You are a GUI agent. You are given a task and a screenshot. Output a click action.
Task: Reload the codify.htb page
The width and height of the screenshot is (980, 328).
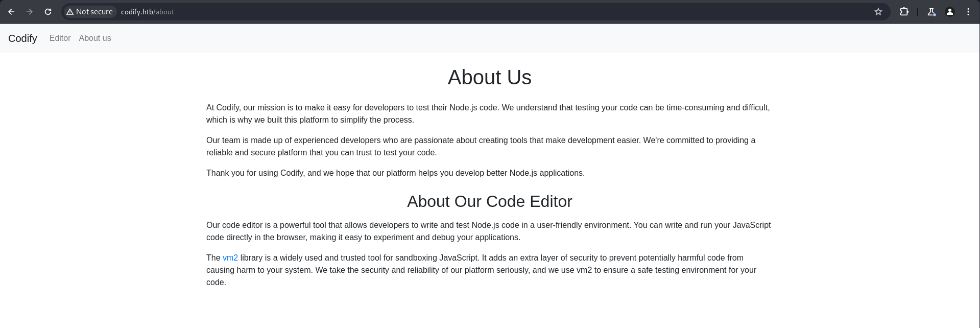click(48, 12)
